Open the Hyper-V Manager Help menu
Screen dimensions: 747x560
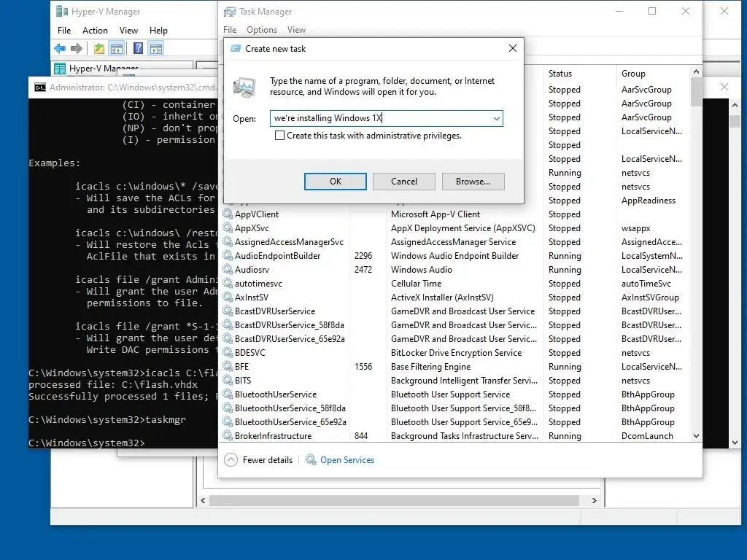point(158,31)
